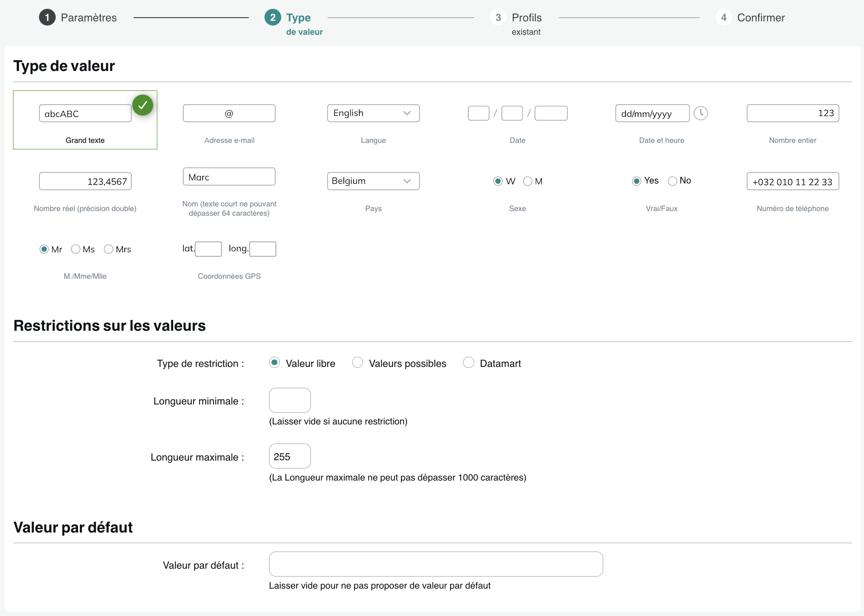Choose the Datamart restriction radio button
864x616 pixels.
(469, 362)
